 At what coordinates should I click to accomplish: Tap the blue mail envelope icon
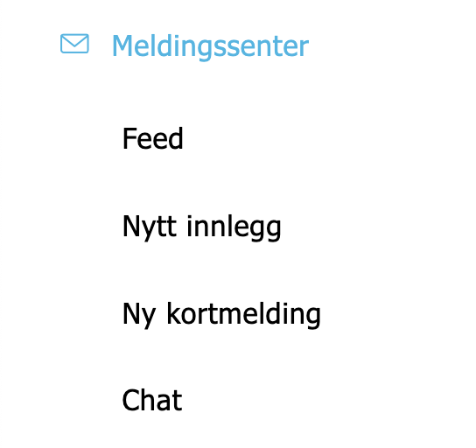coord(74,44)
